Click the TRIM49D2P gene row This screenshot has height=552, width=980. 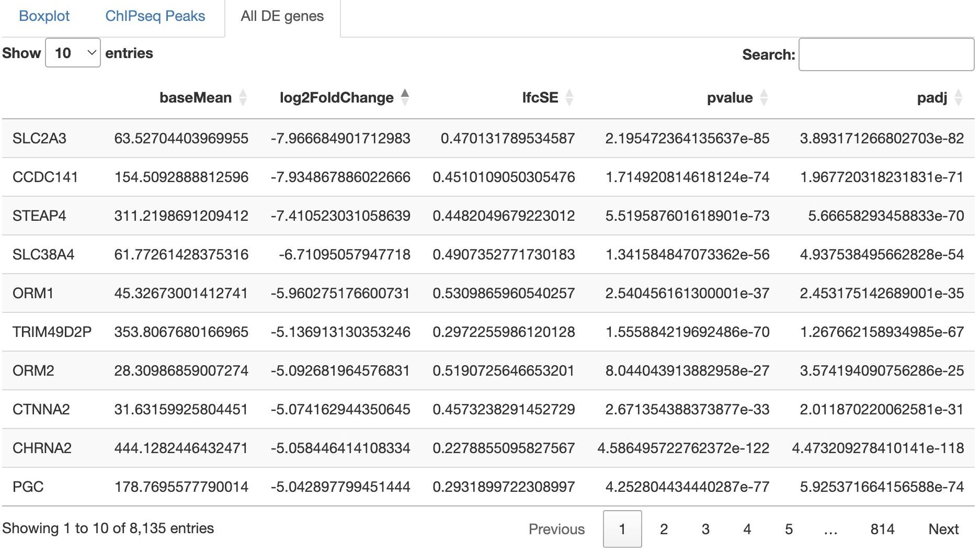[488, 332]
